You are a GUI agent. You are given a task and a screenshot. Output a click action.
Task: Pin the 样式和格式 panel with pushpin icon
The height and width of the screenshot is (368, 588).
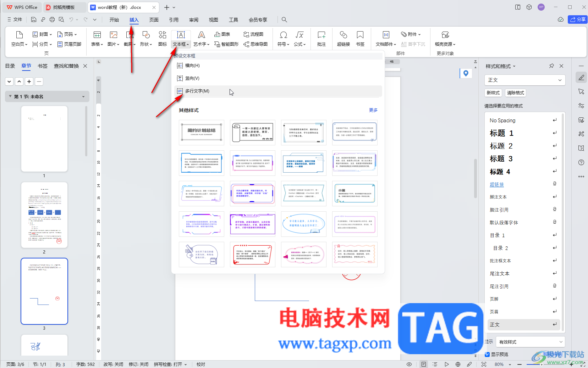coord(551,66)
